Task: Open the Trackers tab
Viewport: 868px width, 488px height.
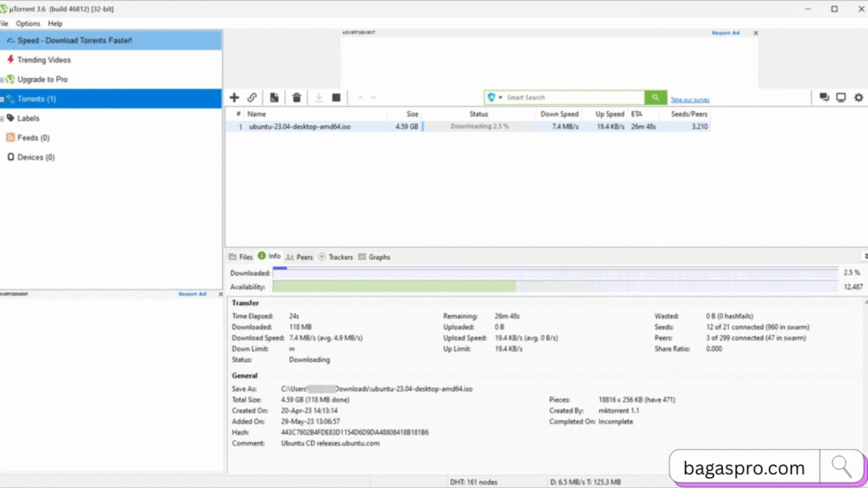Action: [x=339, y=257]
